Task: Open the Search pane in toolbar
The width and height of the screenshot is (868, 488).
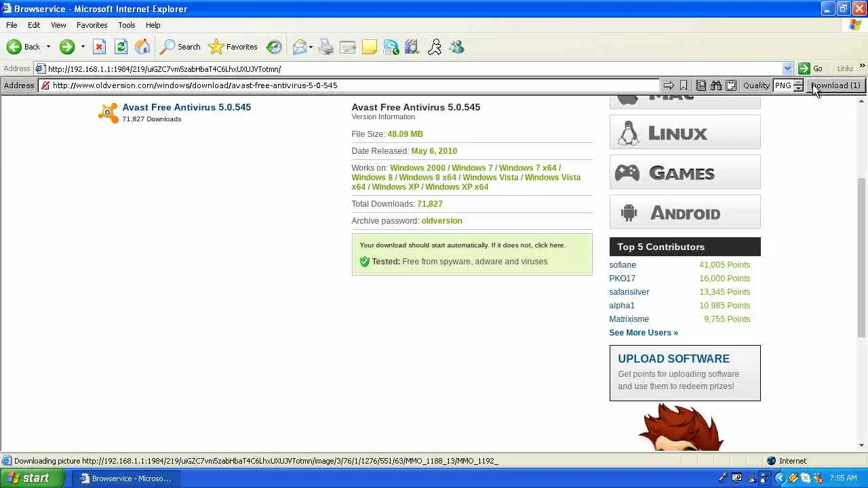Action: coord(180,47)
